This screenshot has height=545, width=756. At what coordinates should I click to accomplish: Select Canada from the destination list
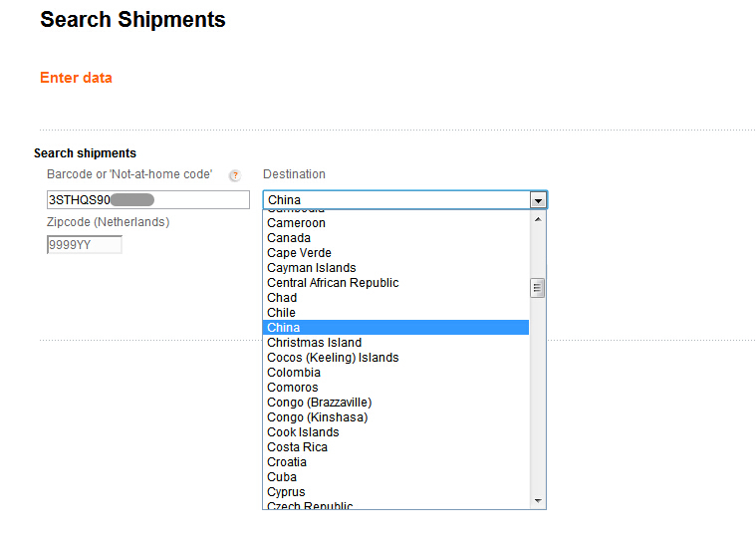click(x=395, y=238)
